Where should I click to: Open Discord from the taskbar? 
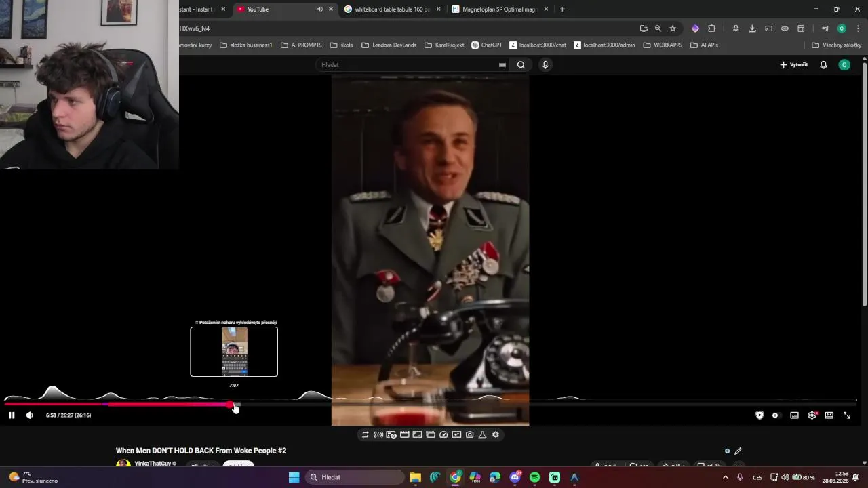pyautogui.click(x=515, y=477)
